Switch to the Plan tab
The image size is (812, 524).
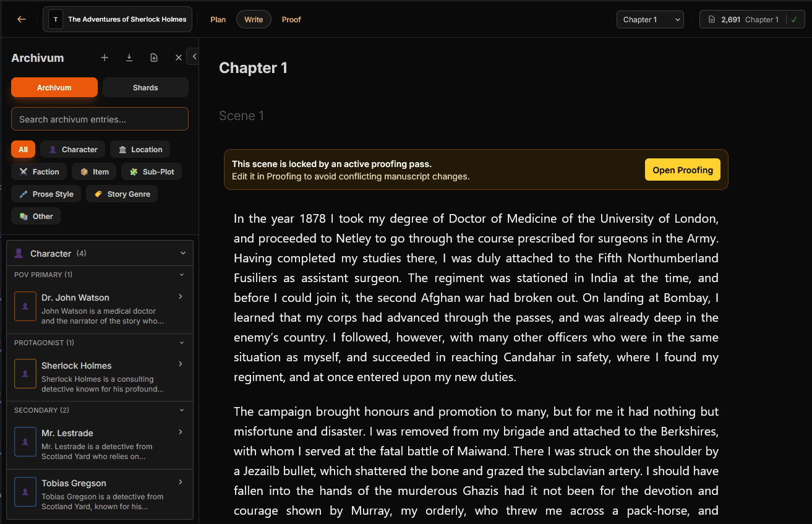pyautogui.click(x=218, y=19)
